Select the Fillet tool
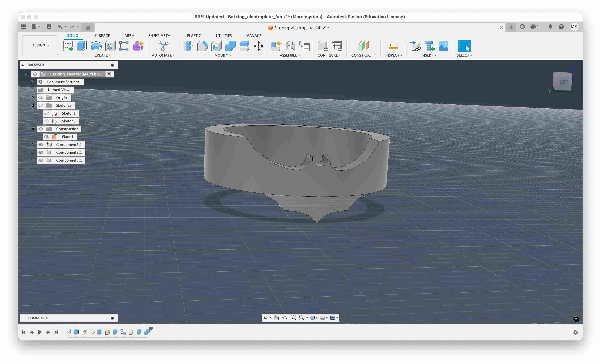Image resolution: width=601 pixels, height=364 pixels. (202, 46)
